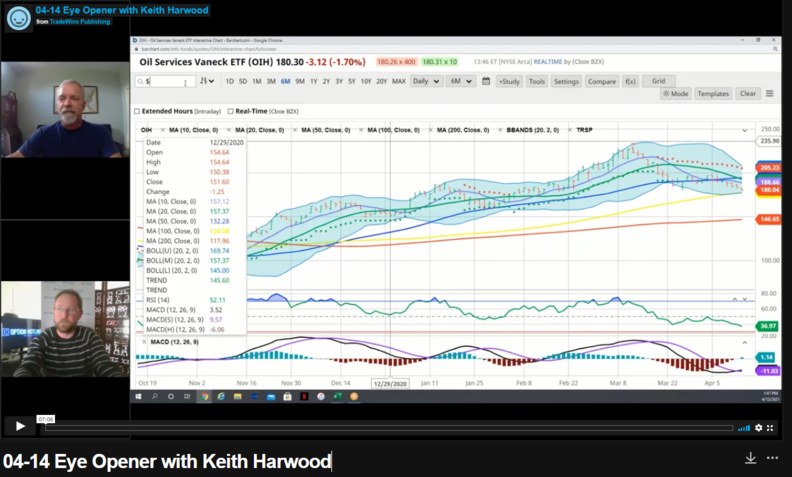Viewport: 792px width, 477px height.
Task: Open the Templates button
Action: point(713,93)
